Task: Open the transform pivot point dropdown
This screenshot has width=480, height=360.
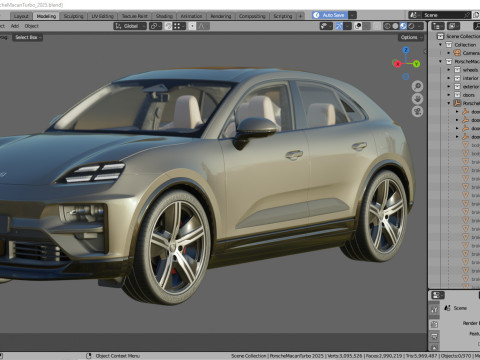Action: tap(155, 26)
